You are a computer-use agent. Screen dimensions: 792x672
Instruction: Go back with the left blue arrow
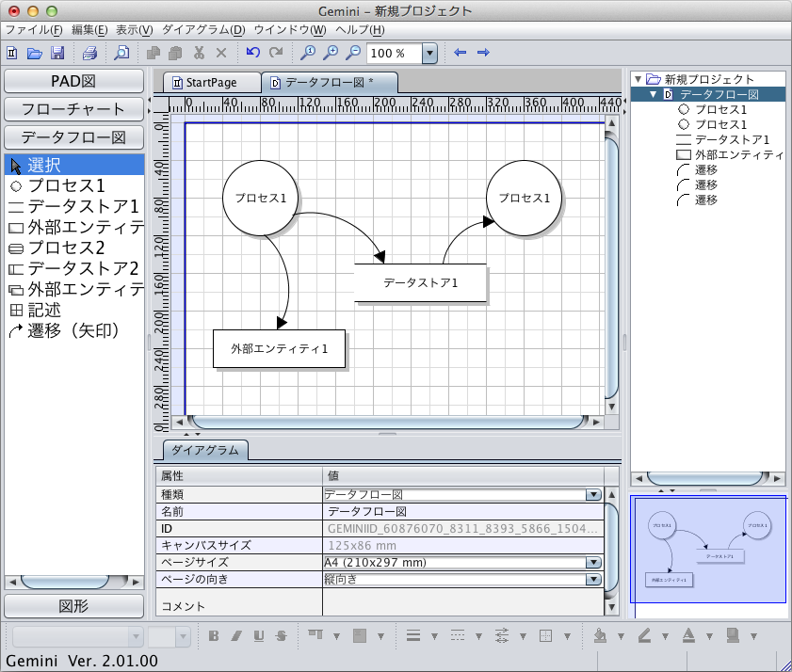click(460, 52)
